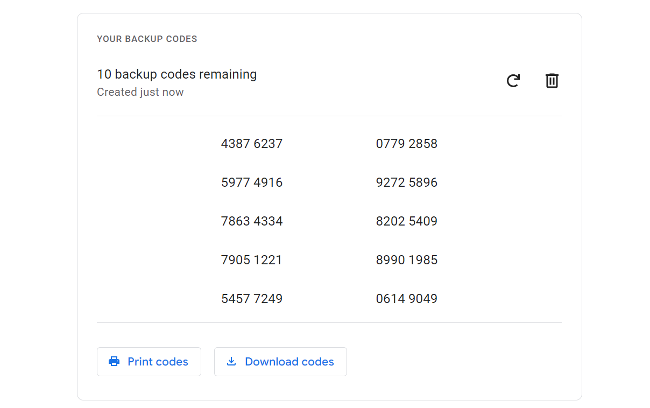Viewport: 650px width, 408px height.
Task: Select backup code 5977 4916
Action: (252, 182)
